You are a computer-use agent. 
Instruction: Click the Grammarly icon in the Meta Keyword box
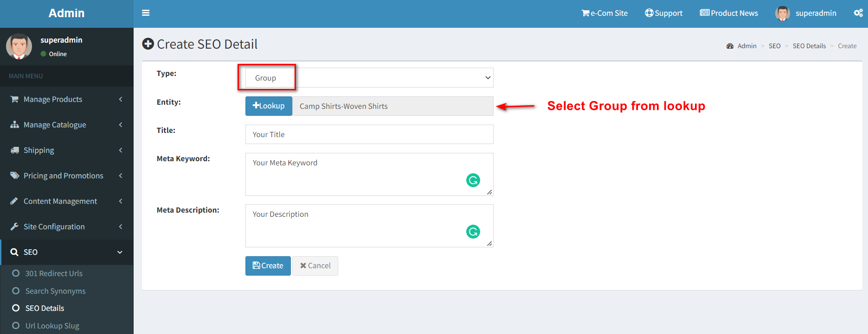[473, 180]
